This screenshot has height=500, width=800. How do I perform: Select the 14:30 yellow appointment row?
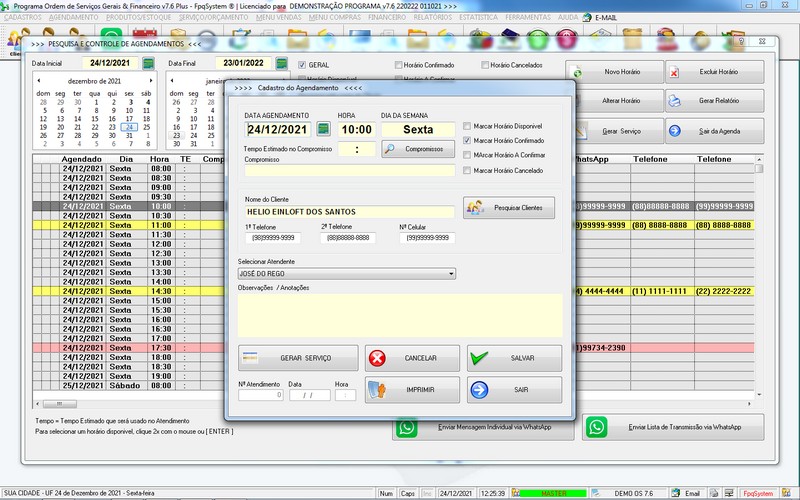(x=393, y=291)
